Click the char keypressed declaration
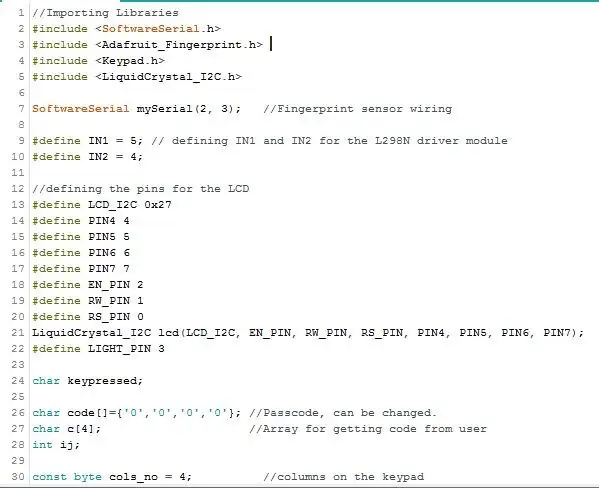The width and height of the screenshot is (599, 488). pos(87,381)
